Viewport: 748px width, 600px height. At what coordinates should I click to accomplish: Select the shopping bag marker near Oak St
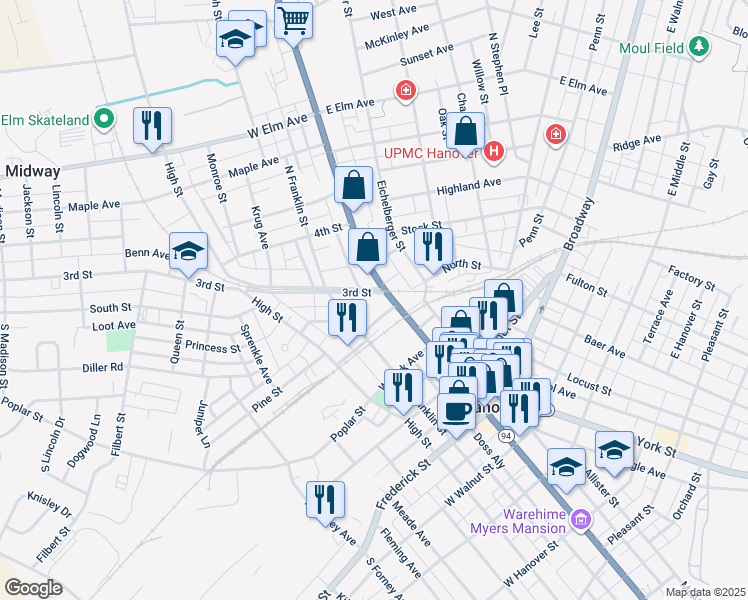click(x=466, y=131)
